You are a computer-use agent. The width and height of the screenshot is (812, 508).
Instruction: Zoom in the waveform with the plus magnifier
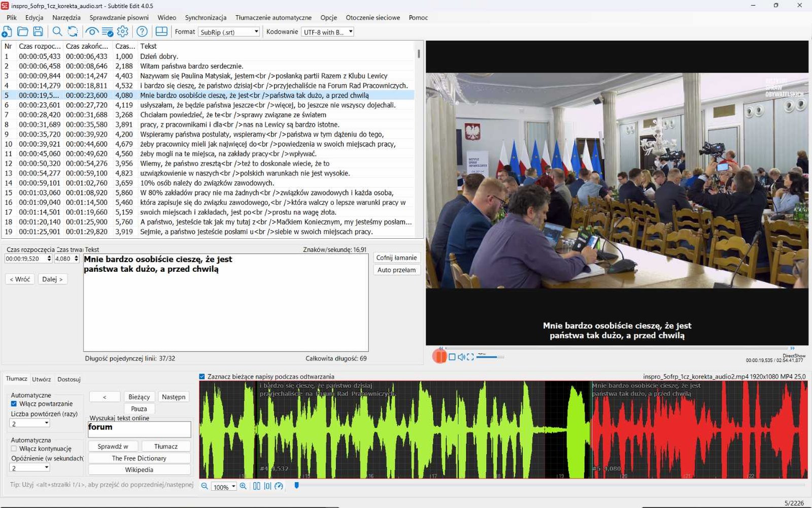click(x=243, y=486)
